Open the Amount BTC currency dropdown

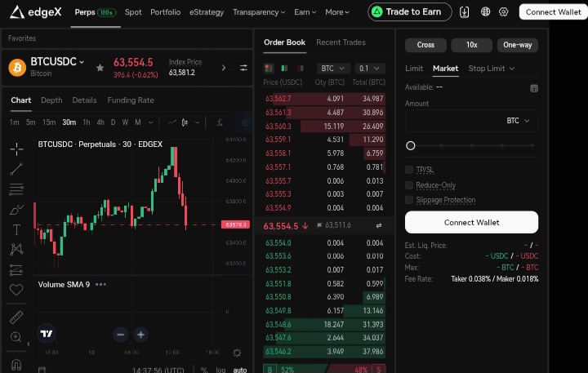[518, 121]
